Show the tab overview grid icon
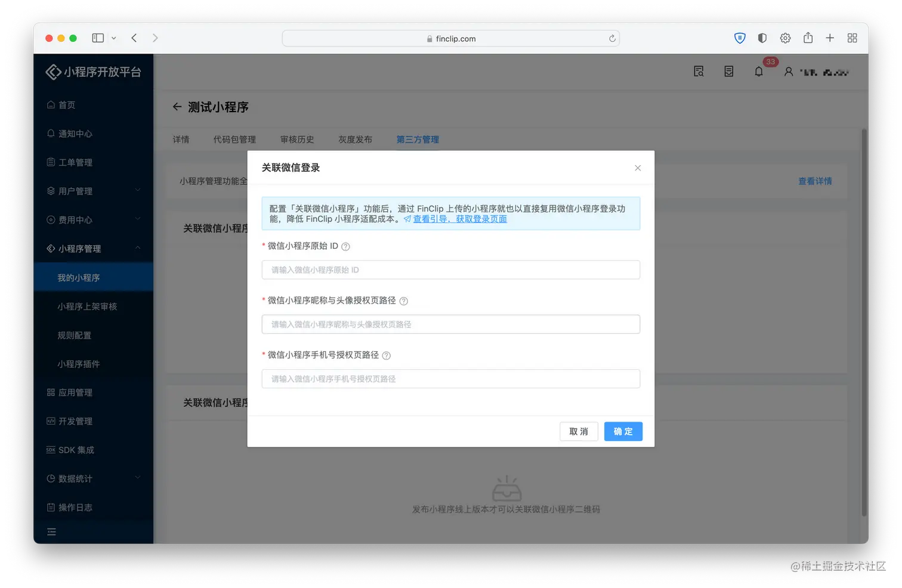This screenshot has height=588, width=902. pos(852,38)
